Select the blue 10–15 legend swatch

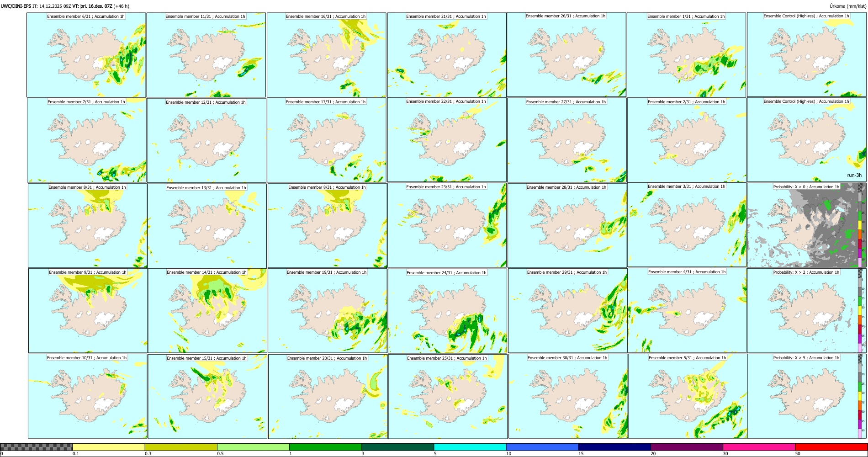pyautogui.click(x=542, y=447)
